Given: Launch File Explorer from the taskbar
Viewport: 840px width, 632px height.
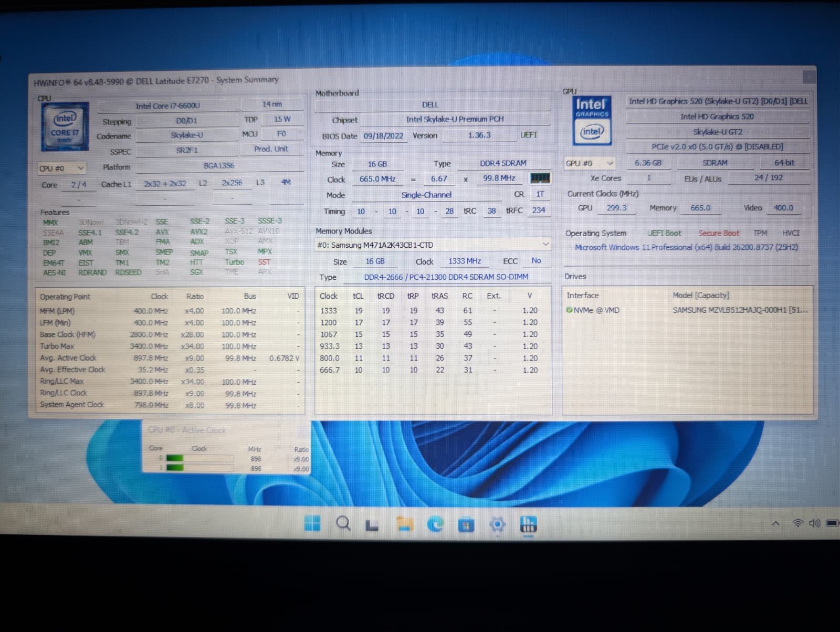Looking at the screenshot, I should [405, 524].
